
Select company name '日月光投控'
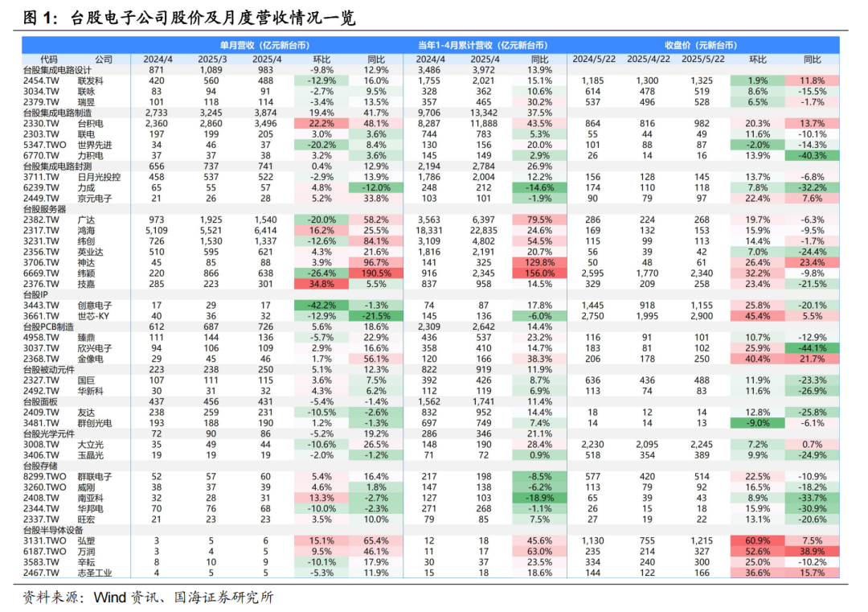(x=99, y=177)
